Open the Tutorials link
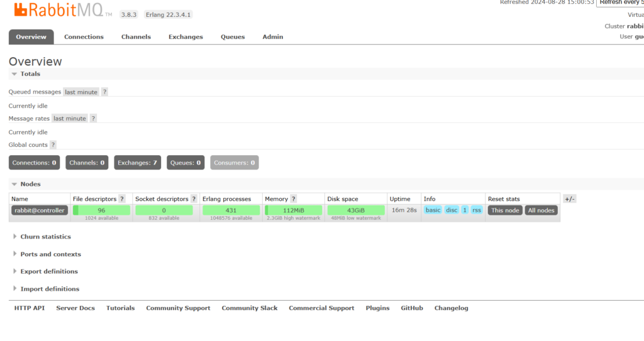The height and width of the screenshot is (341, 644). pyautogui.click(x=120, y=308)
